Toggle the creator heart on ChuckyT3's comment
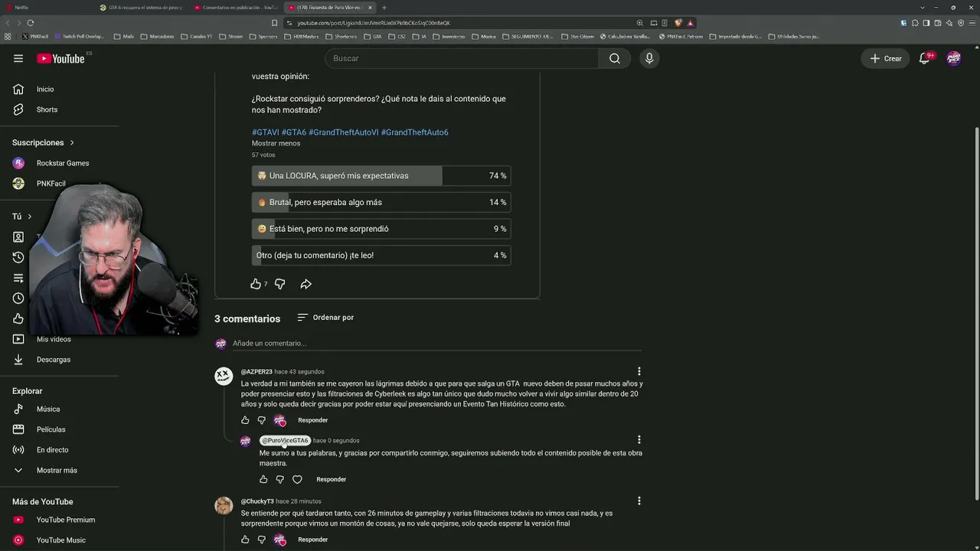 279,540
